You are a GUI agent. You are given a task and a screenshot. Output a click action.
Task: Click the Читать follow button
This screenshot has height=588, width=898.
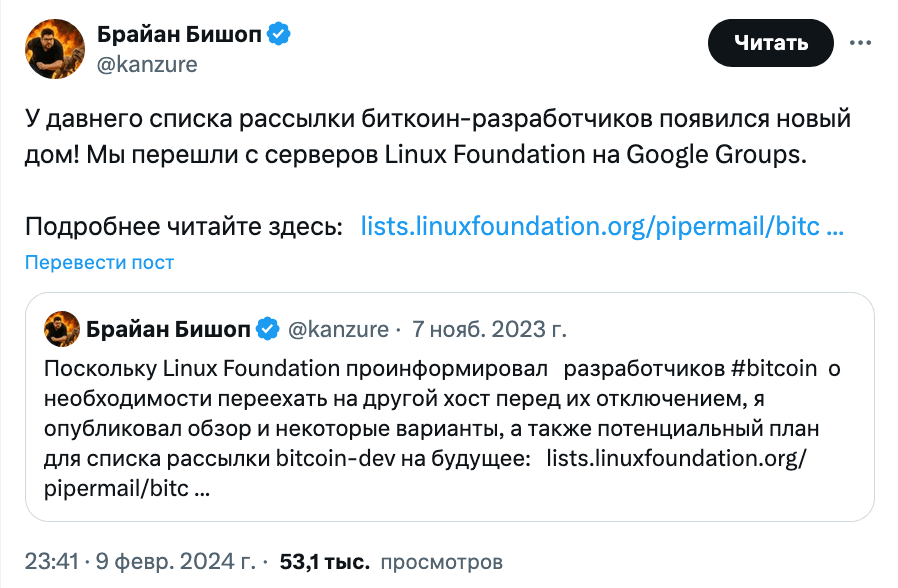coord(770,43)
